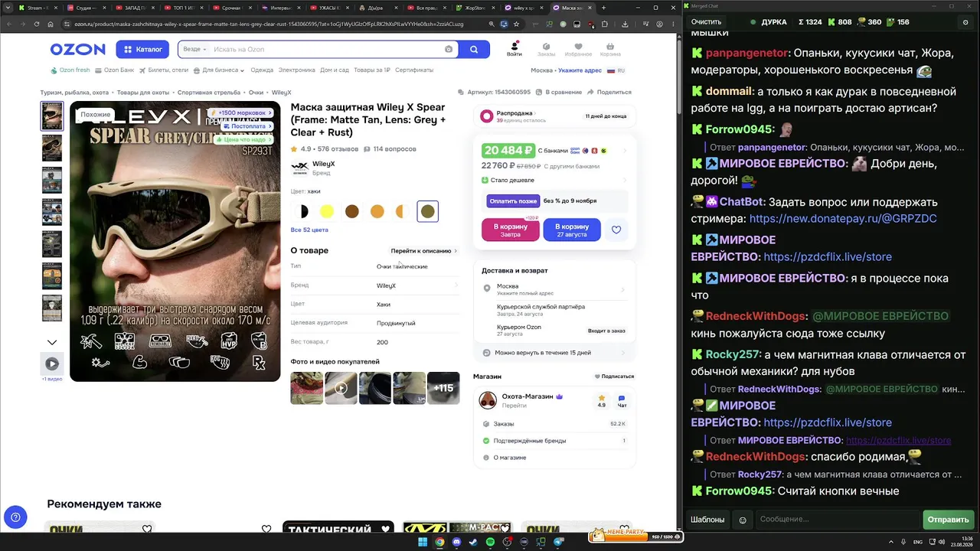Open Билеты, отели menu item

(x=165, y=70)
